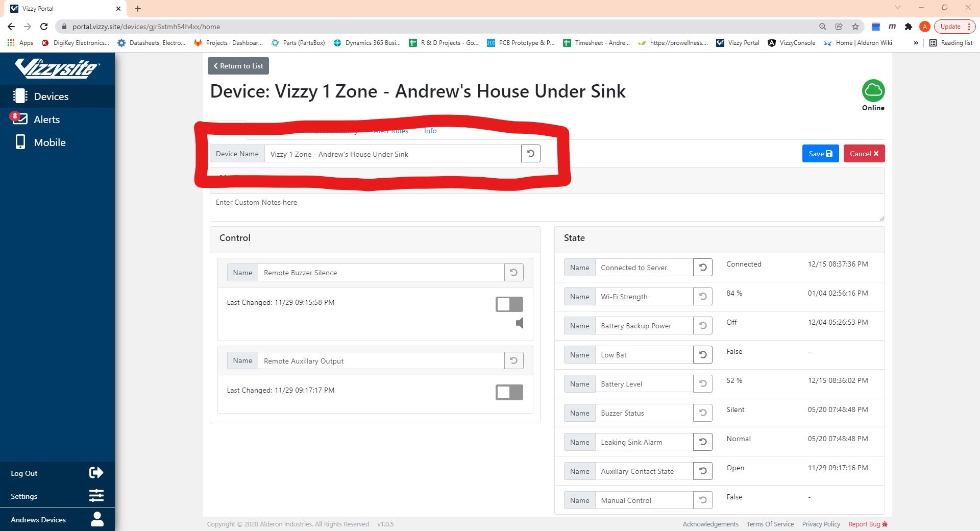Open the Report Bug link
980x531 pixels.
pos(868,524)
